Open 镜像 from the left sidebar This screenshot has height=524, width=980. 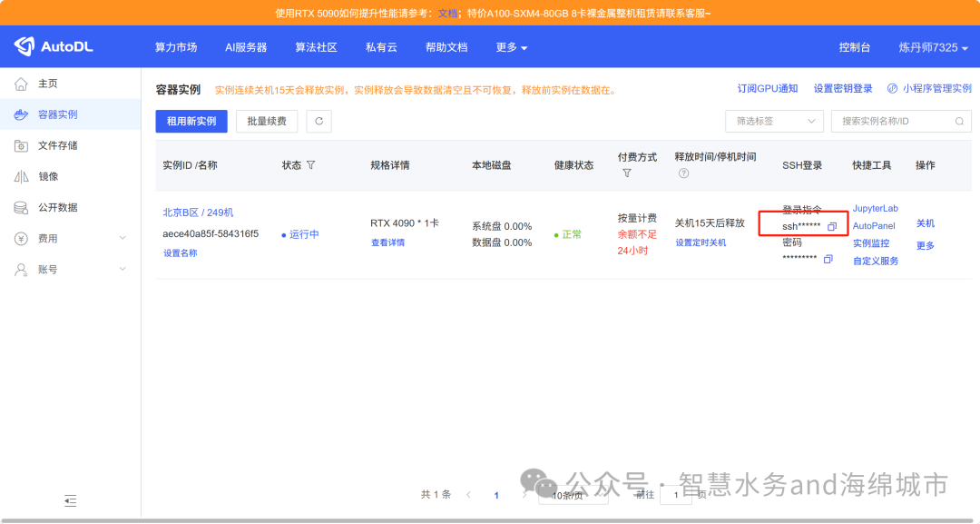pos(54,177)
